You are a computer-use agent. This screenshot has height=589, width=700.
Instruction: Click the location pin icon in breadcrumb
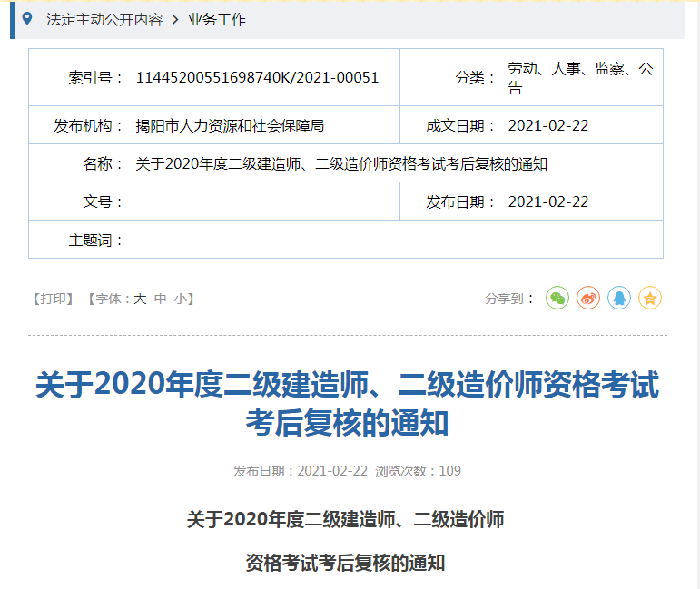(x=28, y=19)
